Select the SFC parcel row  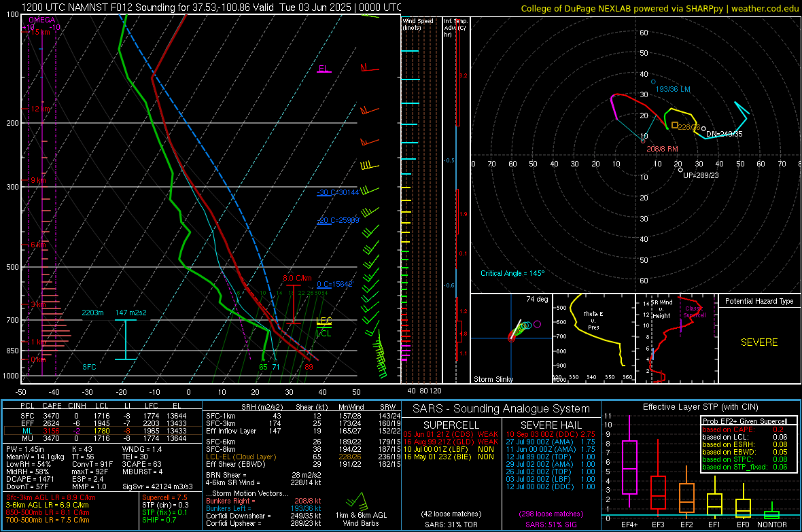(x=103, y=416)
